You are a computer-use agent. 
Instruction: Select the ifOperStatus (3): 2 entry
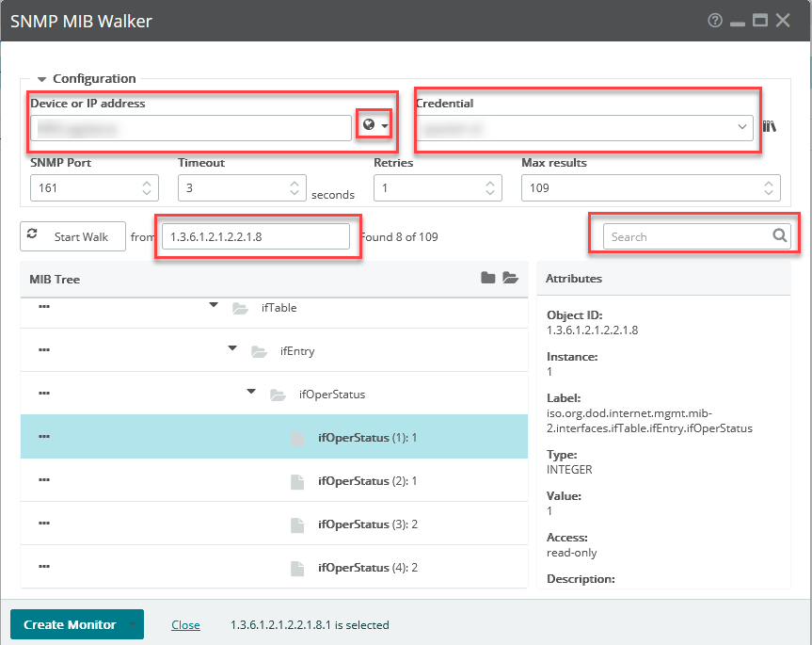pyautogui.click(x=367, y=524)
